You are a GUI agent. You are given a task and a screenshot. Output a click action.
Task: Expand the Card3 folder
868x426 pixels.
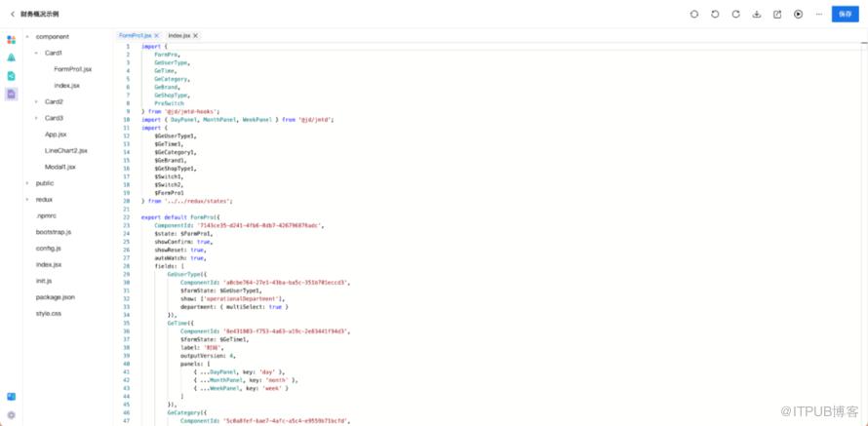click(x=36, y=118)
